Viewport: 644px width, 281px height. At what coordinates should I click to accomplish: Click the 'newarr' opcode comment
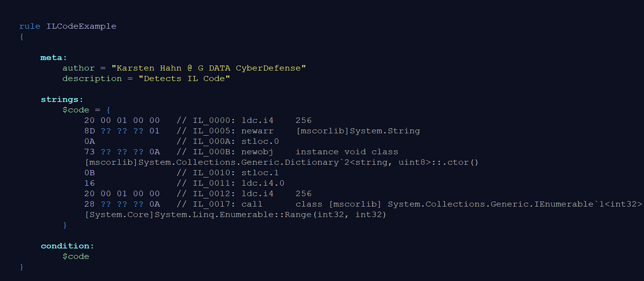[x=257, y=131]
